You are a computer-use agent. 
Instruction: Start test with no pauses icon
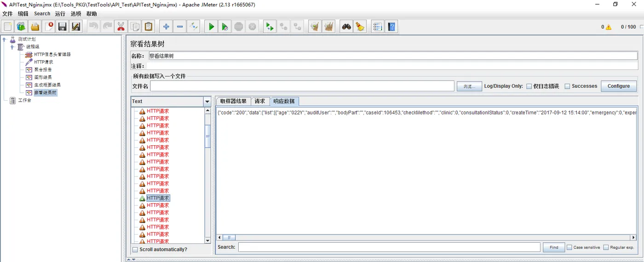coord(224,27)
